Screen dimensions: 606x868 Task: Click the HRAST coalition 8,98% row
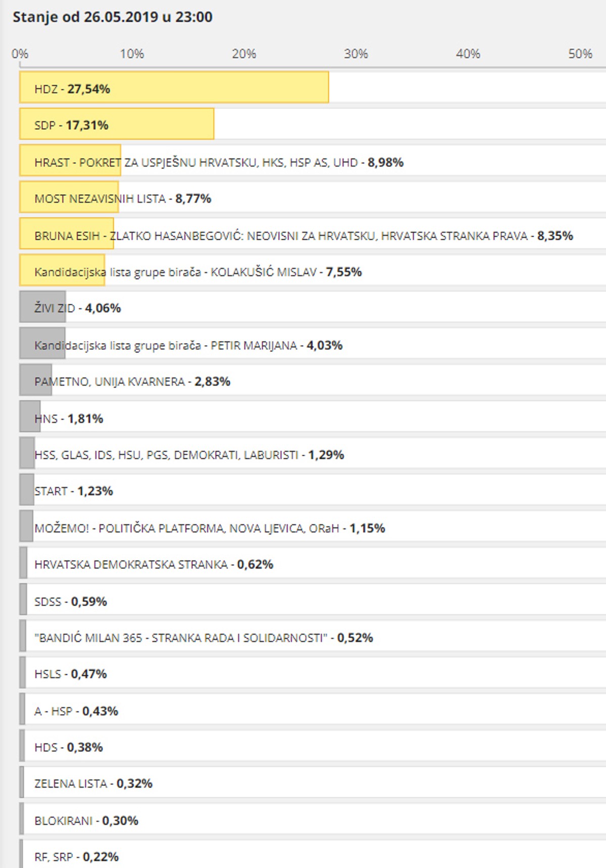pos(219,162)
